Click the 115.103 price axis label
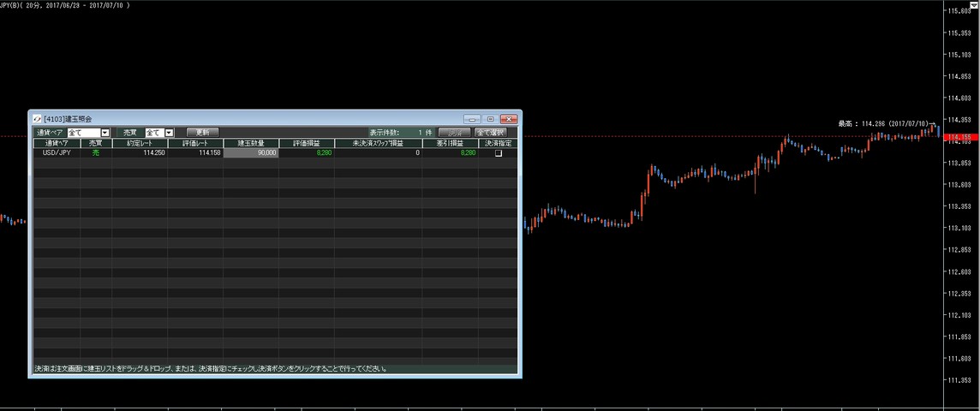 click(x=959, y=55)
